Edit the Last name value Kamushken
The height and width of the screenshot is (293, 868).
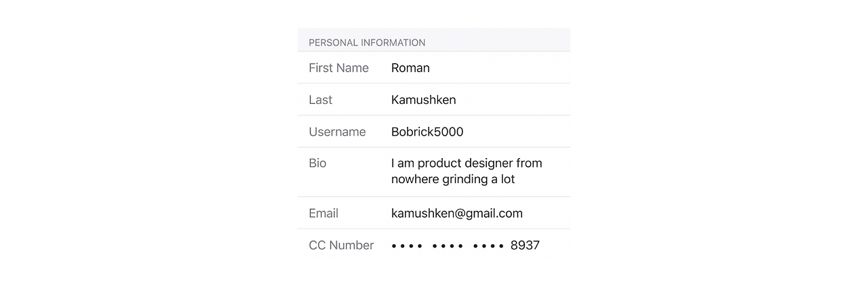(423, 100)
